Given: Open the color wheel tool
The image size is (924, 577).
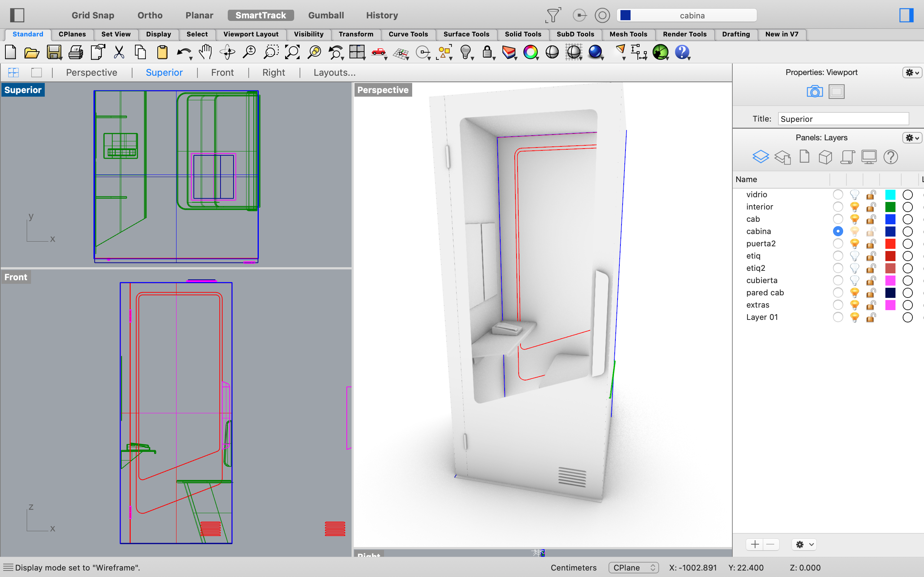Looking at the screenshot, I should click(530, 52).
